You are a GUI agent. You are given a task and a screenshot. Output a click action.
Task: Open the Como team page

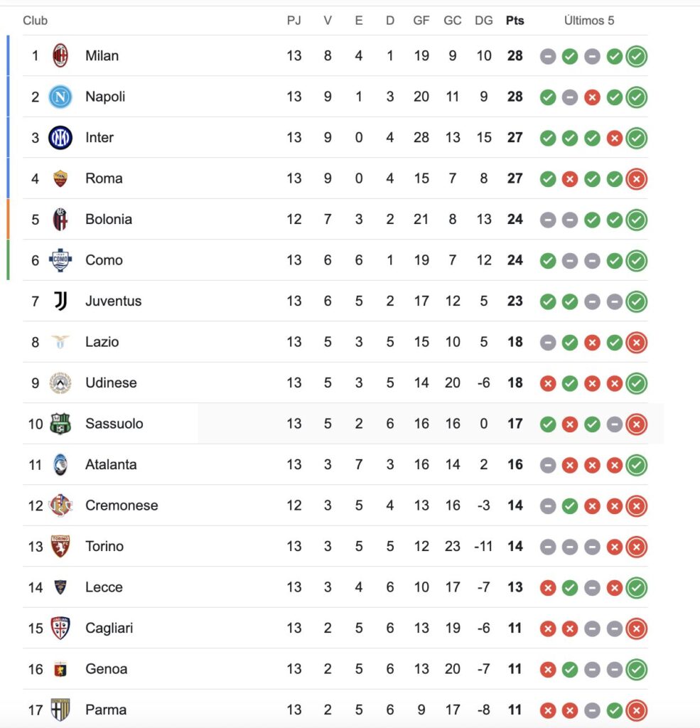(104, 260)
